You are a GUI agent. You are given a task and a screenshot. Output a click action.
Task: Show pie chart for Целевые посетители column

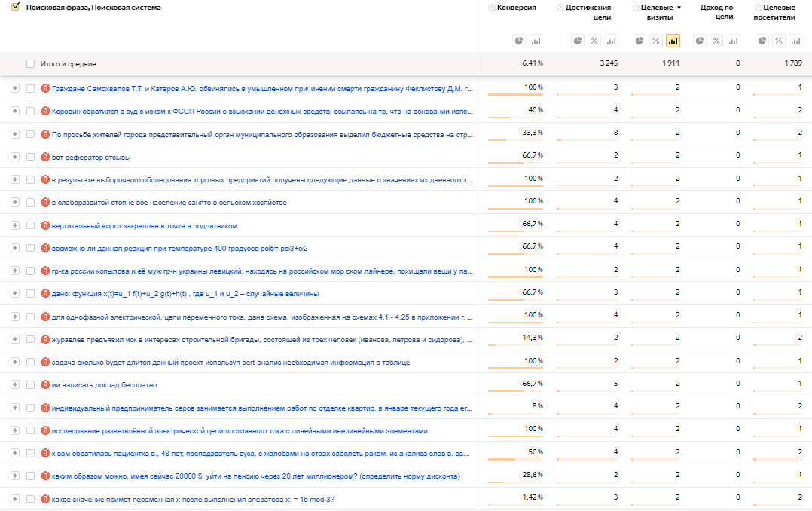(x=762, y=41)
